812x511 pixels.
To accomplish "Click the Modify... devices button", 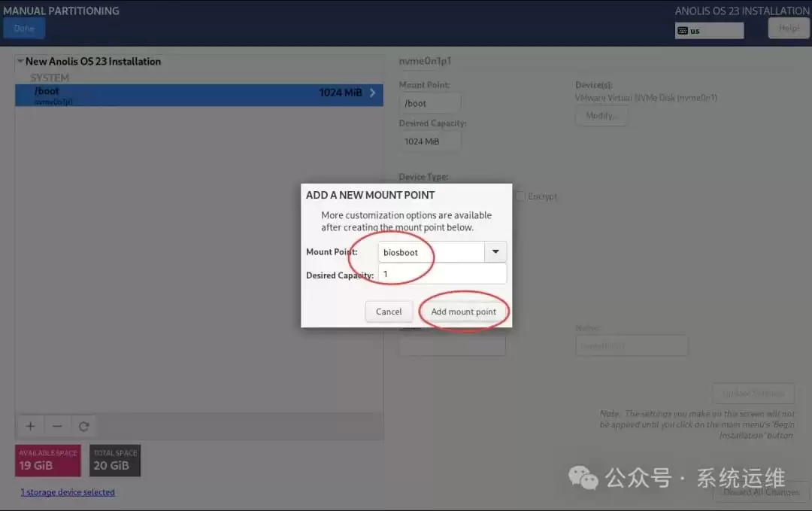I will (x=601, y=116).
